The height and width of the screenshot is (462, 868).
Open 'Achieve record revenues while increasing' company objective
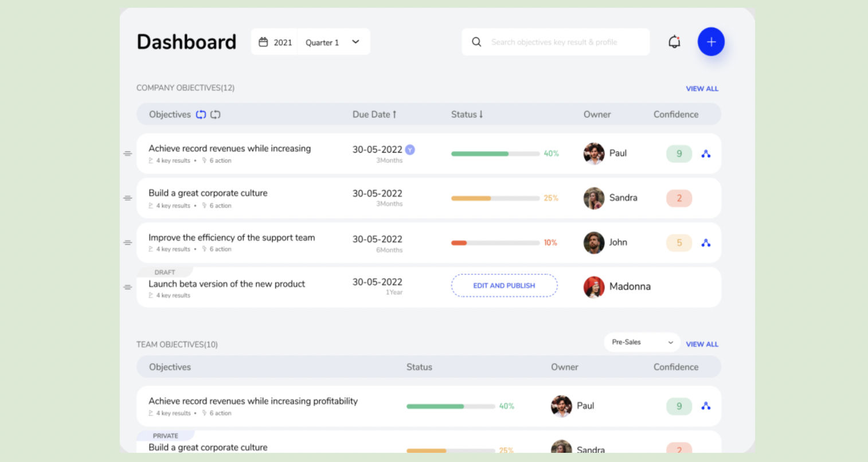pyautogui.click(x=229, y=148)
